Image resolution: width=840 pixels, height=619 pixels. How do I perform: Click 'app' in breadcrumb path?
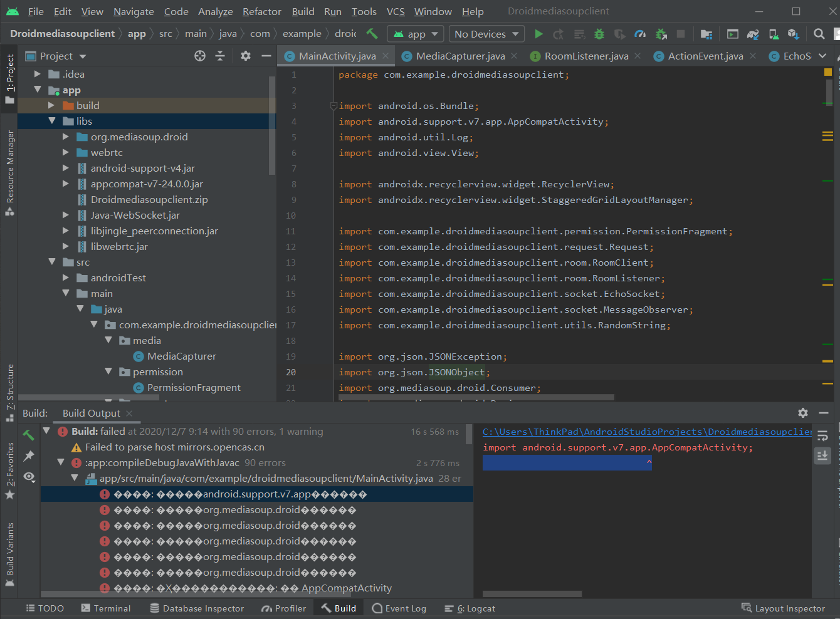click(137, 34)
